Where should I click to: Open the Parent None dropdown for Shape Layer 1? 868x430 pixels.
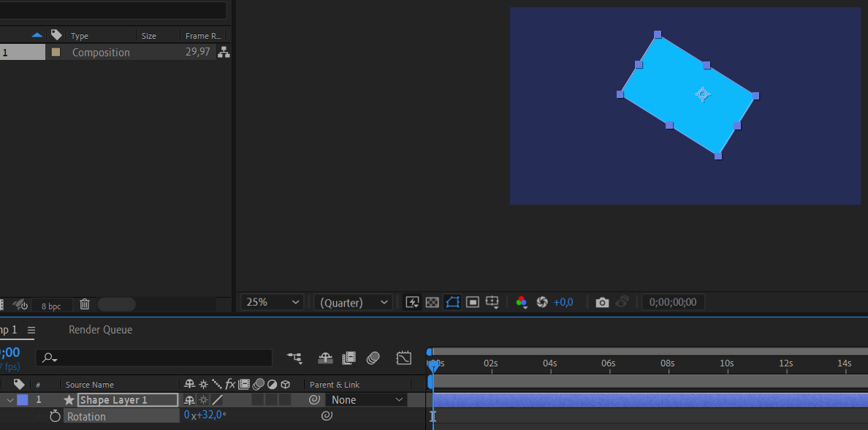pyautogui.click(x=367, y=400)
